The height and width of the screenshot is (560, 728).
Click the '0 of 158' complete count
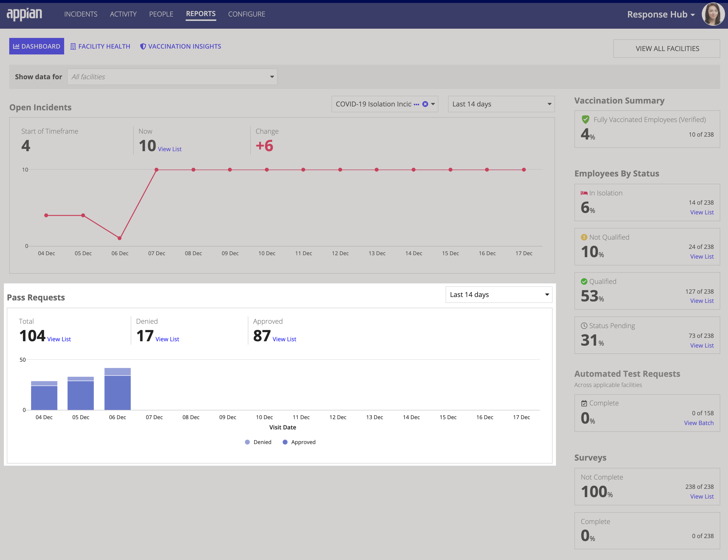pos(703,413)
